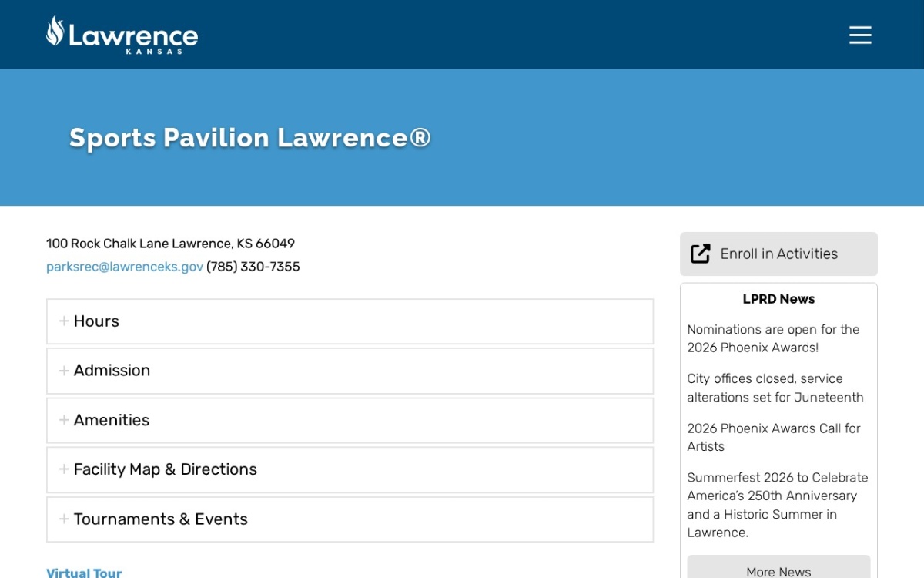Click the Lawrence Kansas logo
The image size is (924, 578).
[x=122, y=35]
